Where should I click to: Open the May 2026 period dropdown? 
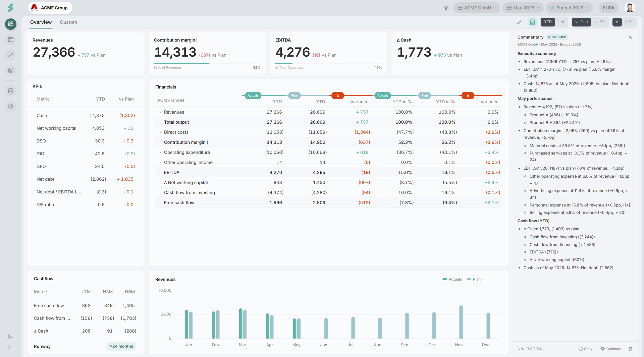click(x=523, y=8)
